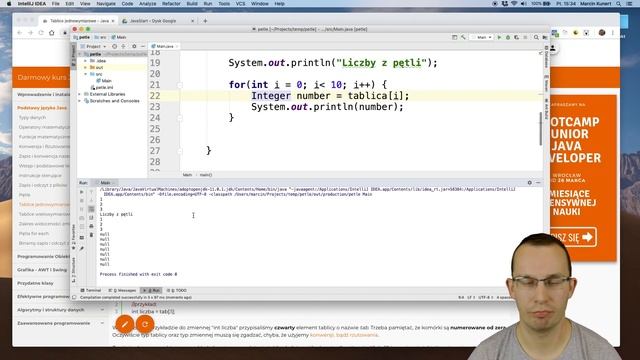Select the Main class in project tree

click(104, 81)
